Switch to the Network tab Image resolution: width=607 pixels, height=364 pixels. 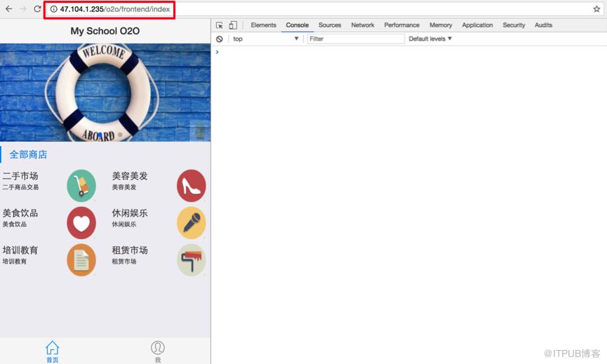pyautogui.click(x=363, y=25)
